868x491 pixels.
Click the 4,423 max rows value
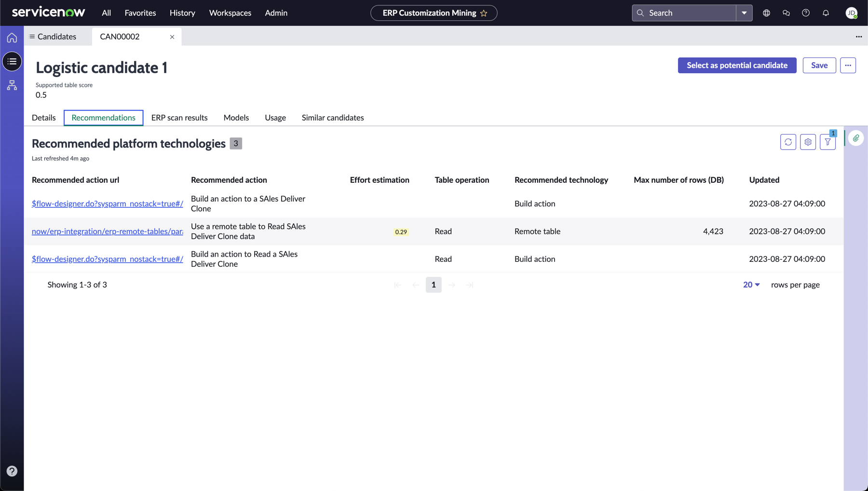713,231
